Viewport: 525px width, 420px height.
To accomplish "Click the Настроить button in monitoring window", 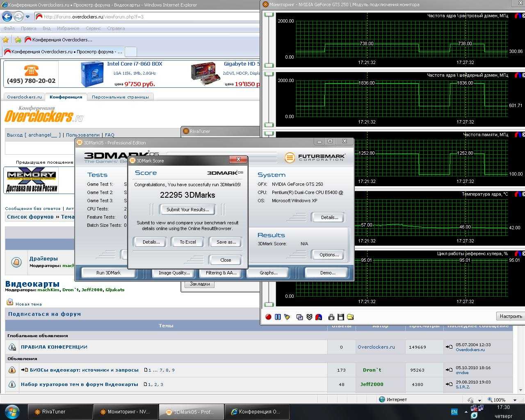I will 511,316.
